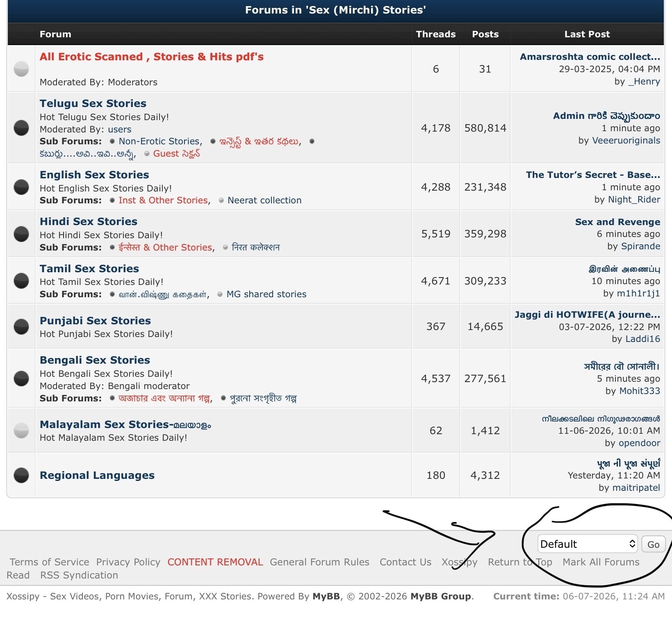Click RSS Syndication link
672x624 pixels.
[79, 575]
